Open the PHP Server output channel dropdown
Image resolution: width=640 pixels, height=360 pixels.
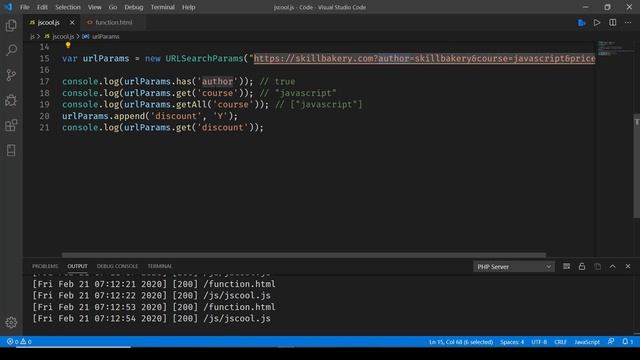click(513, 267)
